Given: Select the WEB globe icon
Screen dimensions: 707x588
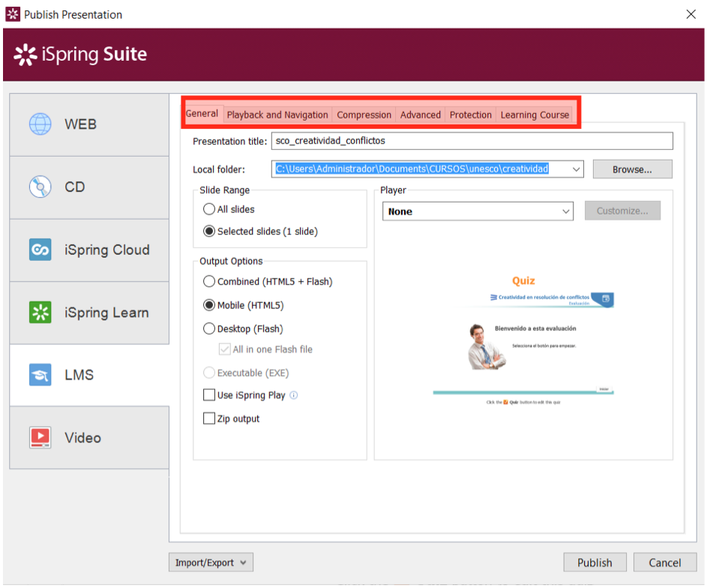Looking at the screenshot, I should tap(40, 124).
